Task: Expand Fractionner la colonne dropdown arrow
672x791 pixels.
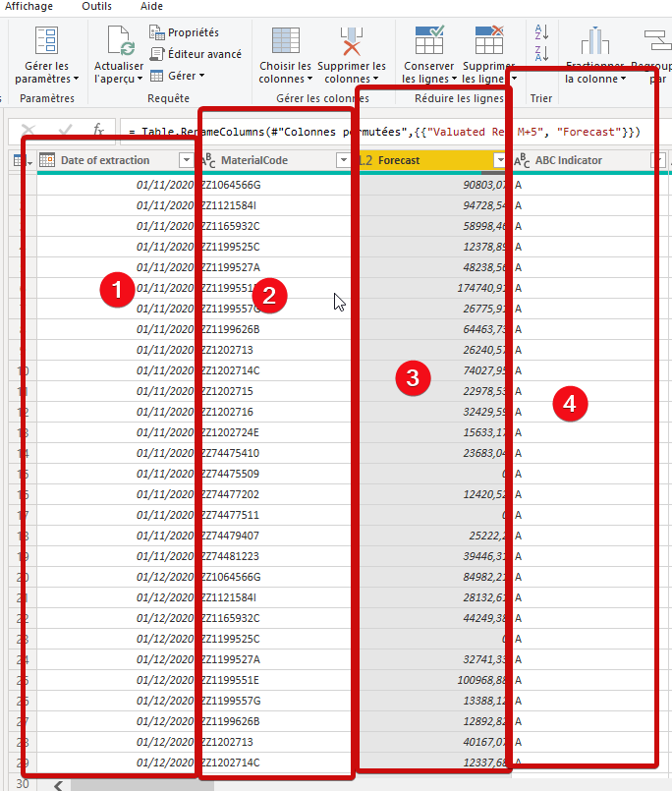Action: 623,79
